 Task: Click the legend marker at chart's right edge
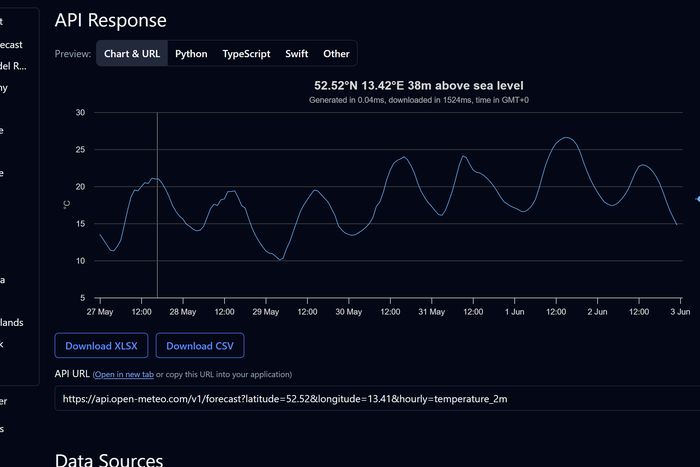(x=697, y=200)
